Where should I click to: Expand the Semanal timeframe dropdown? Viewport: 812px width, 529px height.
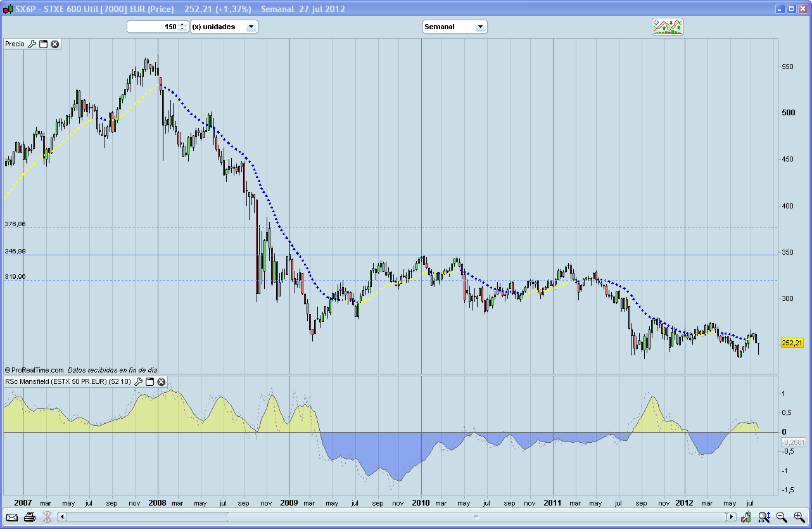click(x=479, y=27)
